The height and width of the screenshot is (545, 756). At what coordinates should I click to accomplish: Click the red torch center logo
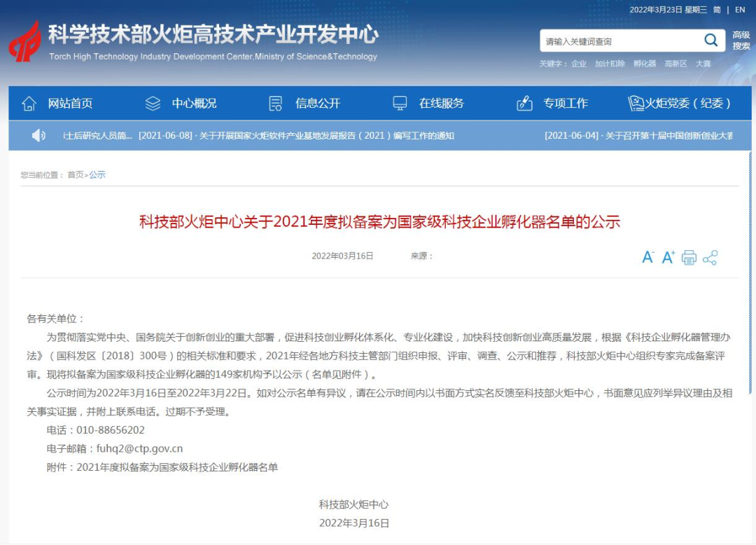tap(25, 41)
